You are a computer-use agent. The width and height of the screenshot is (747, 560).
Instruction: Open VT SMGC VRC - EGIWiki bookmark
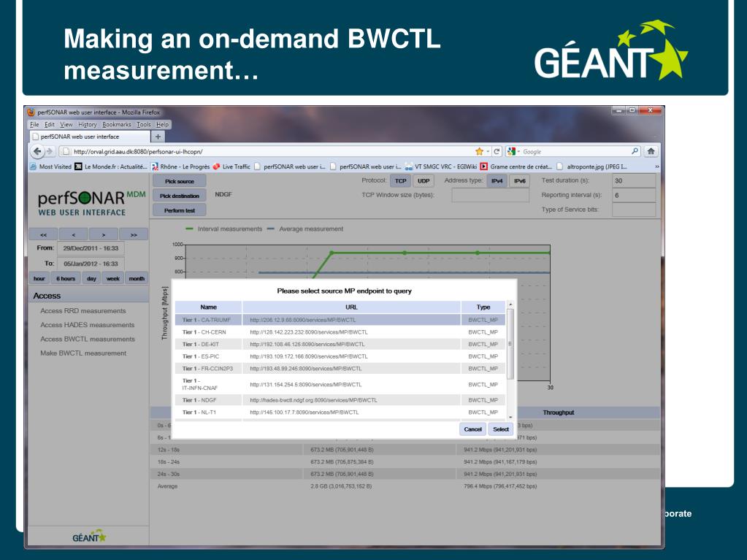click(x=441, y=166)
